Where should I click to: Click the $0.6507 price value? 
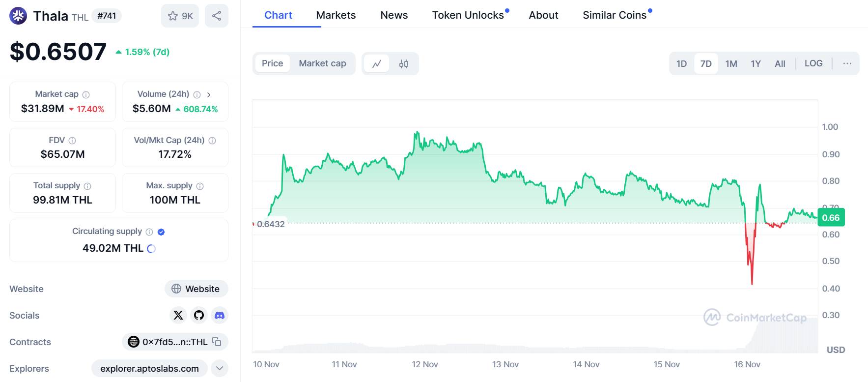[58, 52]
